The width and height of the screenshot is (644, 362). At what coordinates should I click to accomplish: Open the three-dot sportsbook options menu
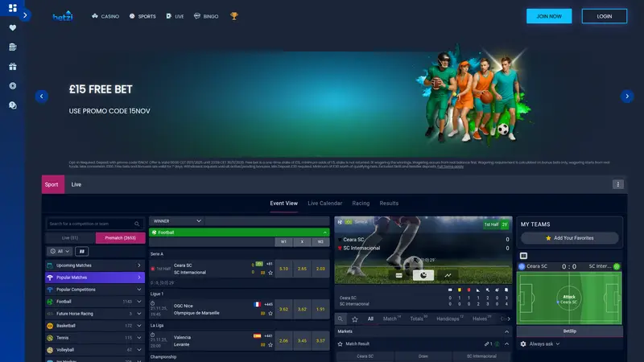click(x=617, y=184)
